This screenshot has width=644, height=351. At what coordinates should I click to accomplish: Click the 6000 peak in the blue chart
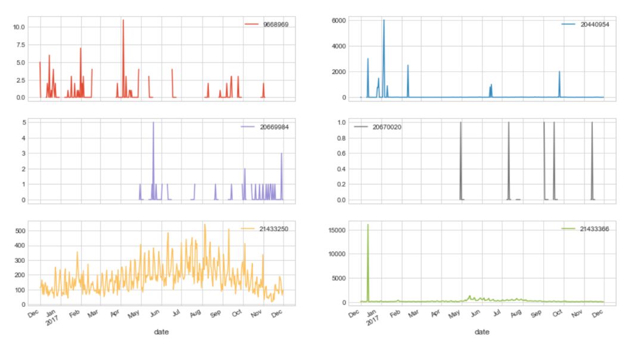[384, 20]
